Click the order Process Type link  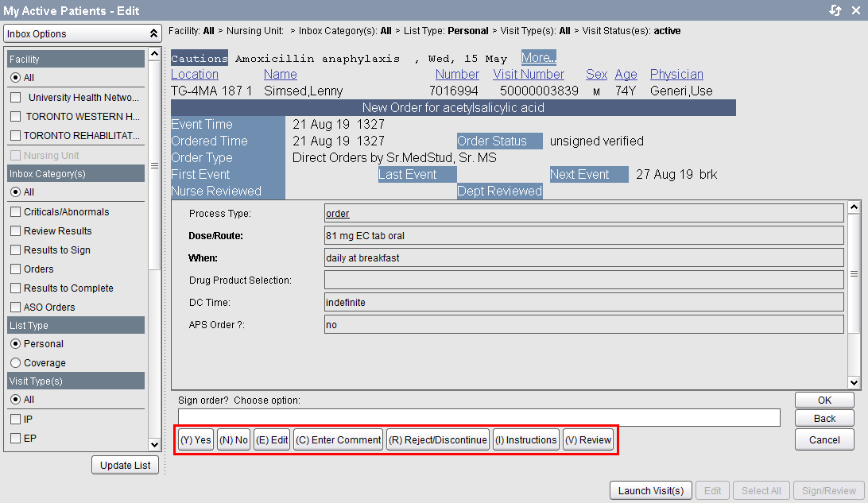point(337,214)
